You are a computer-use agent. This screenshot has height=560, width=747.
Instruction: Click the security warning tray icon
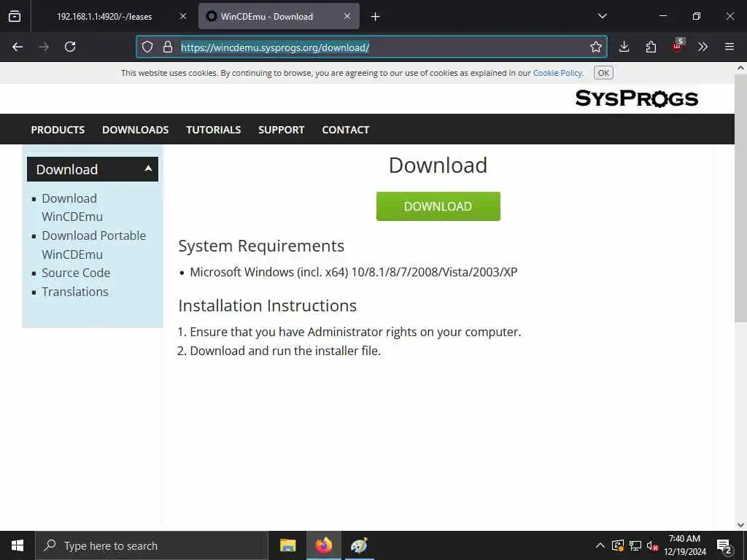coord(618,545)
